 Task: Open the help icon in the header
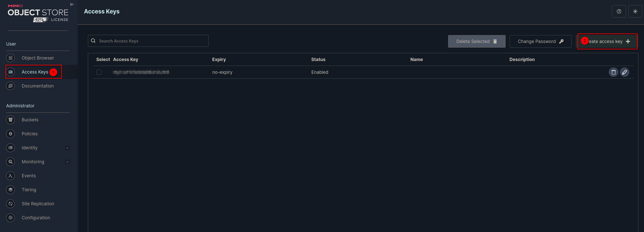click(x=619, y=11)
